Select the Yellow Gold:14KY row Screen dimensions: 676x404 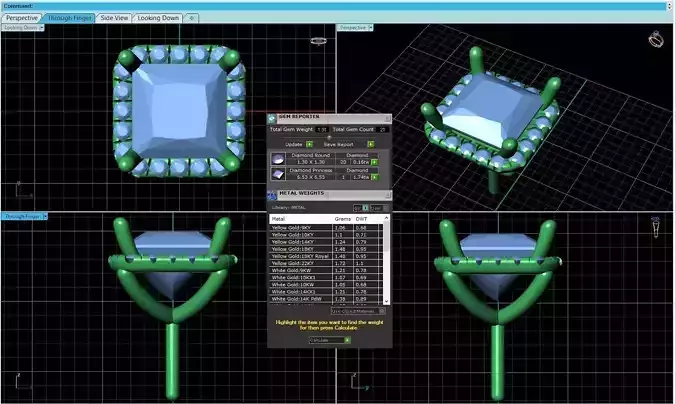point(326,242)
